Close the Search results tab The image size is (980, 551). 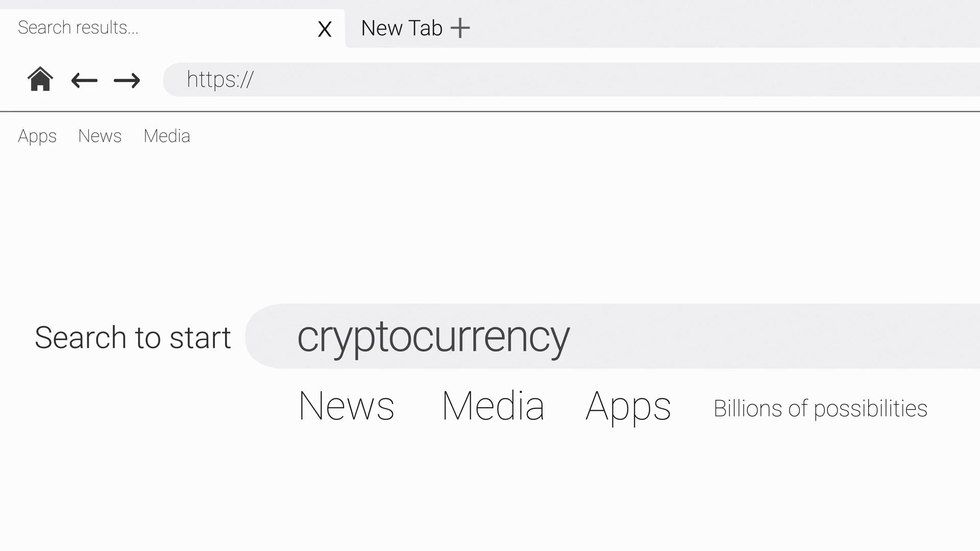point(325,29)
